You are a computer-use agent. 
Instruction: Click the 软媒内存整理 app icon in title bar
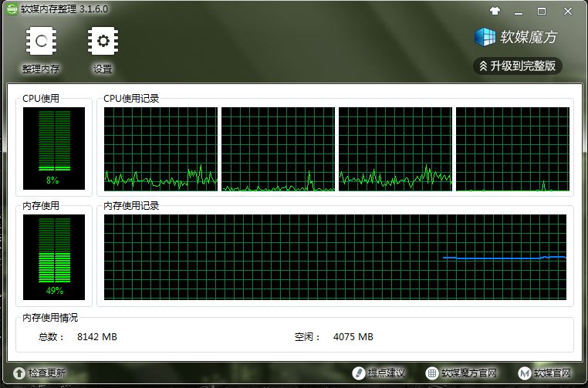click(x=12, y=9)
